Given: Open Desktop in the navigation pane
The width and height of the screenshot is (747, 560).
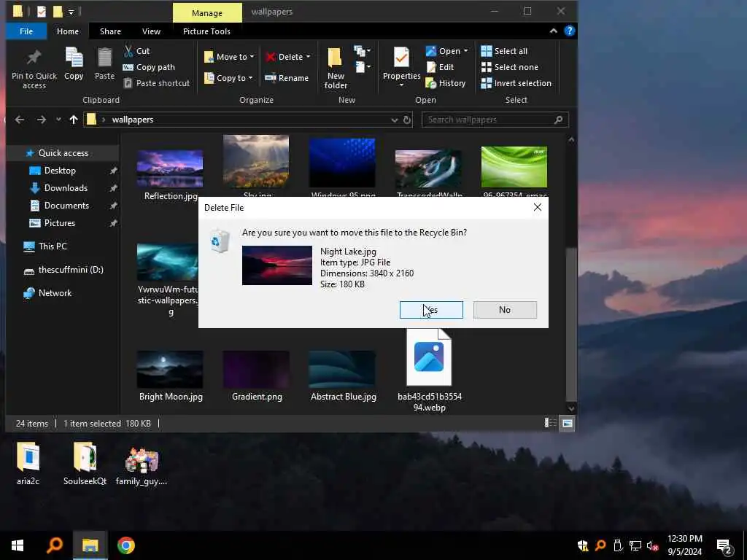Looking at the screenshot, I should coord(60,171).
